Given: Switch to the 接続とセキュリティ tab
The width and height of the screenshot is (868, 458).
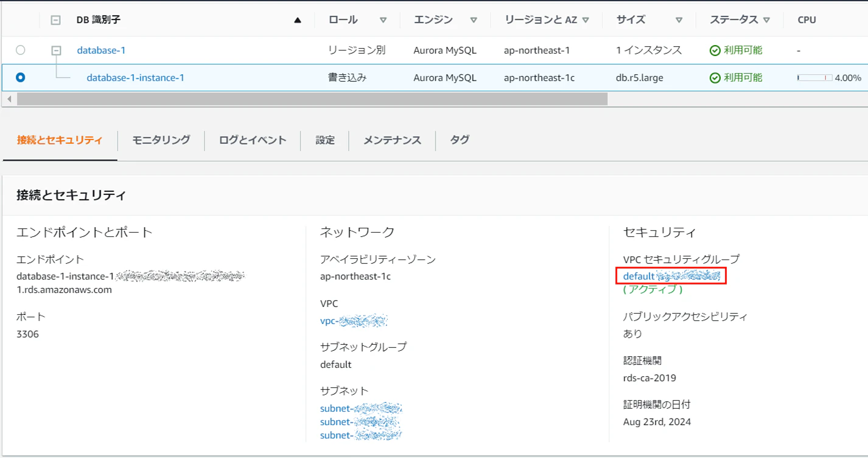Looking at the screenshot, I should (60, 140).
